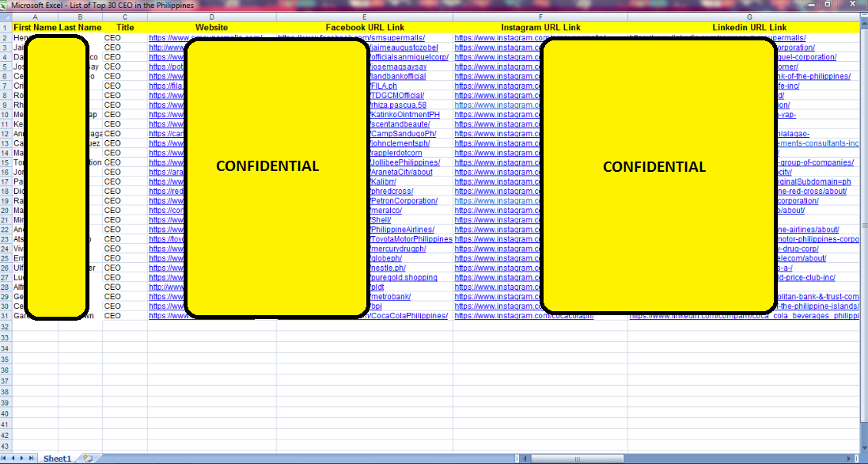The width and height of the screenshot is (868, 464).
Task: Jump to the last sheet using navigation icon
Action: tap(32, 458)
